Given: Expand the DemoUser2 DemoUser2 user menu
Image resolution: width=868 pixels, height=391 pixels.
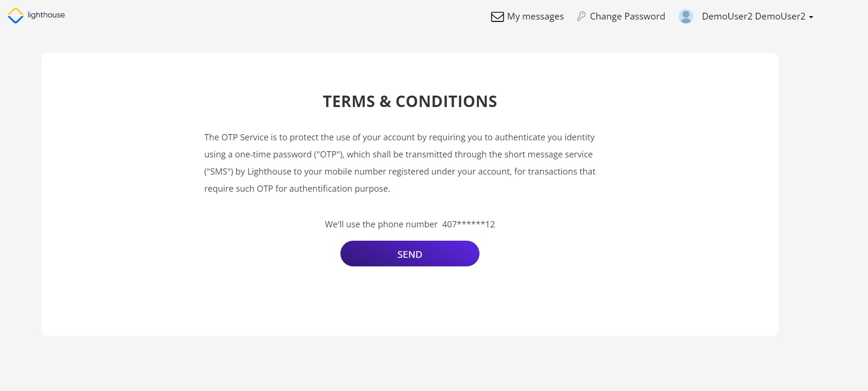Looking at the screenshot, I should pos(753,16).
